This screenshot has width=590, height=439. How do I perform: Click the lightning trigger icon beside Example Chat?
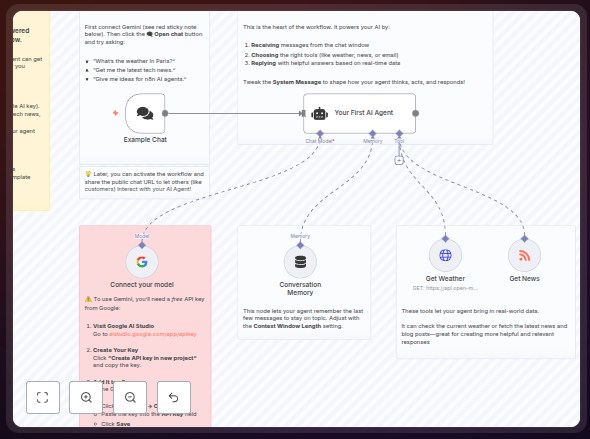pos(116,113)
